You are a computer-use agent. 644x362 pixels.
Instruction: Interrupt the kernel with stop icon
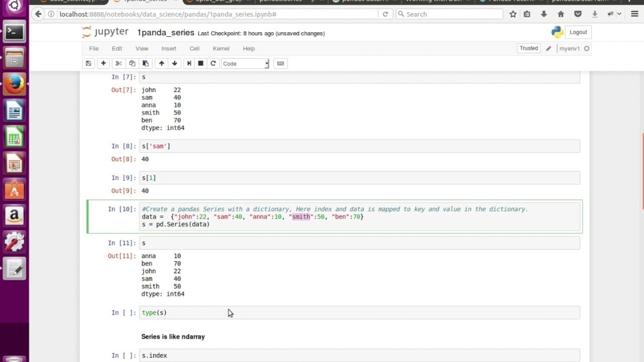201,63
